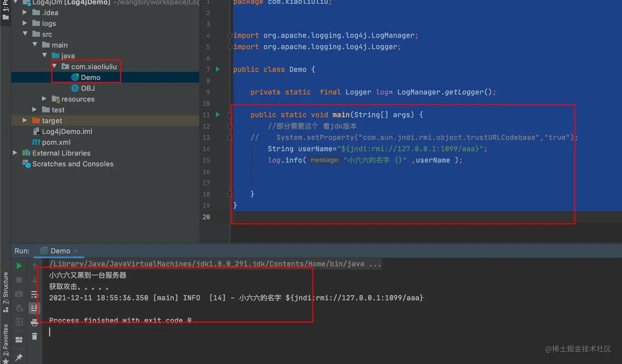
Task: Fold the comment block at line 12
Action: (230, 126)
